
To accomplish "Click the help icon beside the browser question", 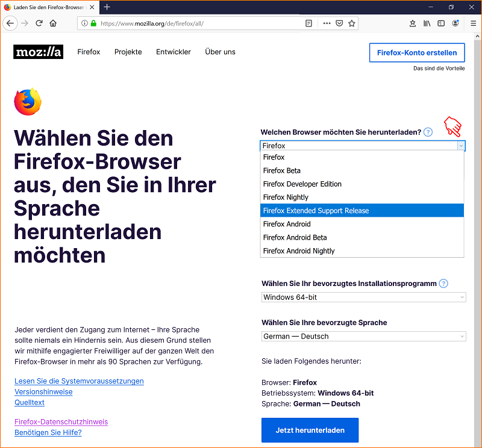I will [428, 132].
